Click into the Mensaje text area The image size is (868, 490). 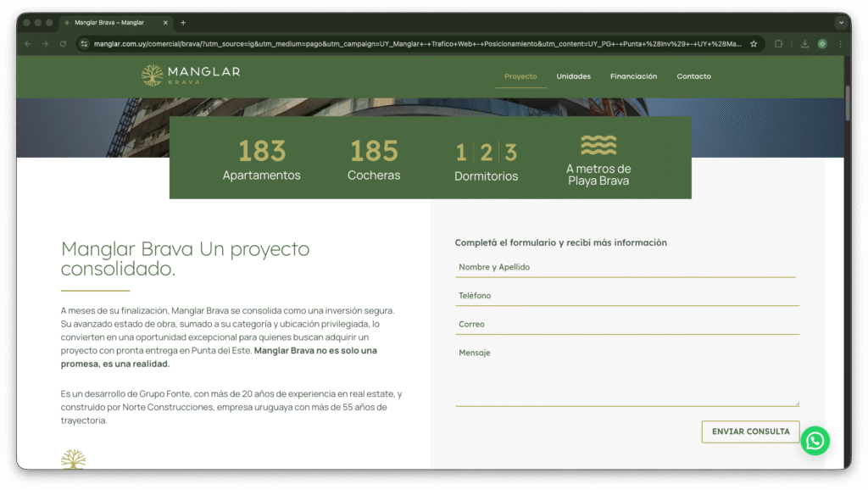[626, 374]
